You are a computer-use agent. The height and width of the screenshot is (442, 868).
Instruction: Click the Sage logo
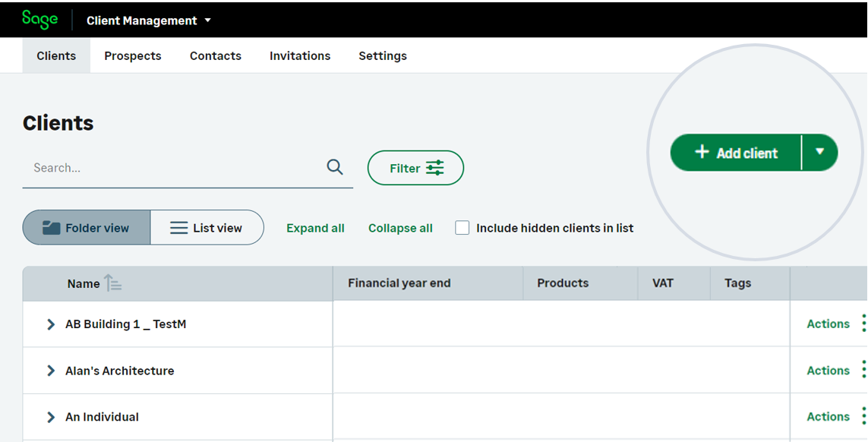click(x=39, y=20)
